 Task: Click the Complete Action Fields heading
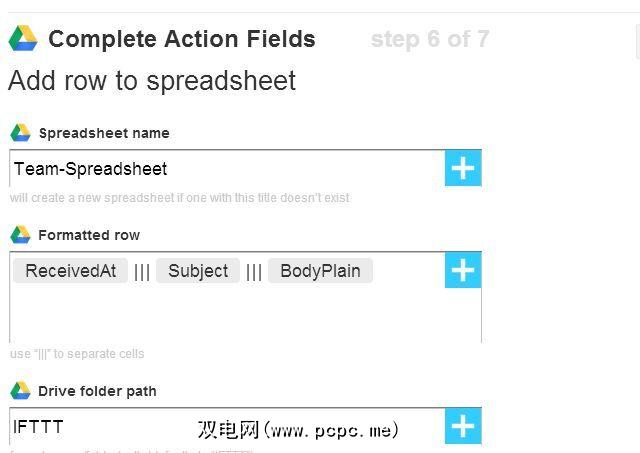181,39
